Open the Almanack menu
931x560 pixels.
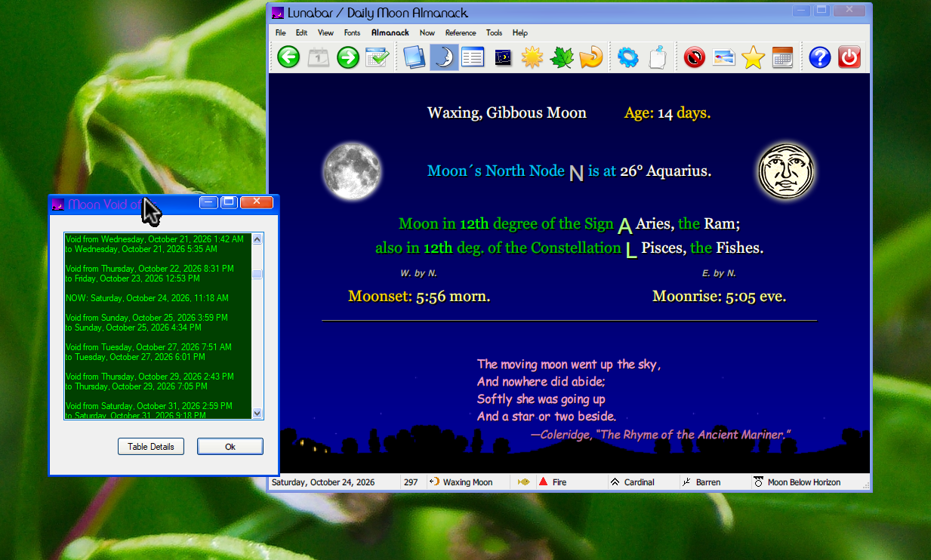point(390,33)
